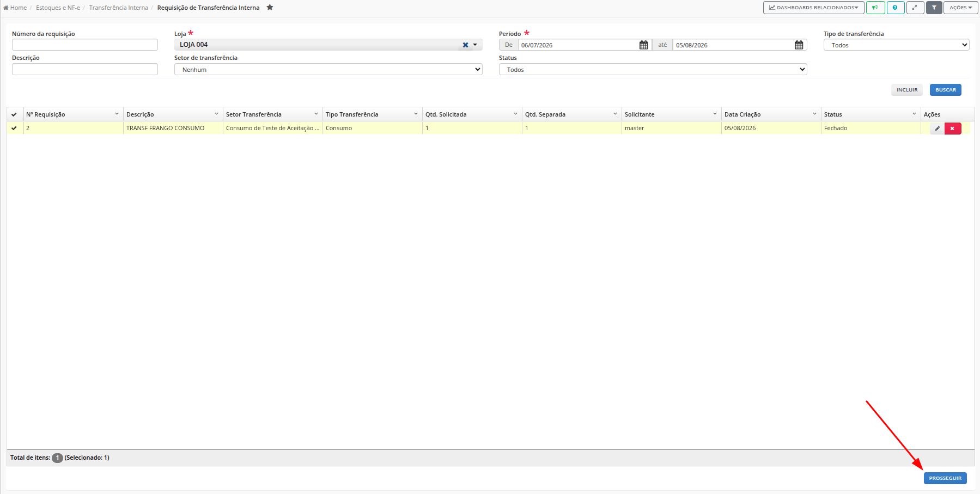
Task: Open Tipo Transferência column menu arrow
Action: (x=416, y=114)
